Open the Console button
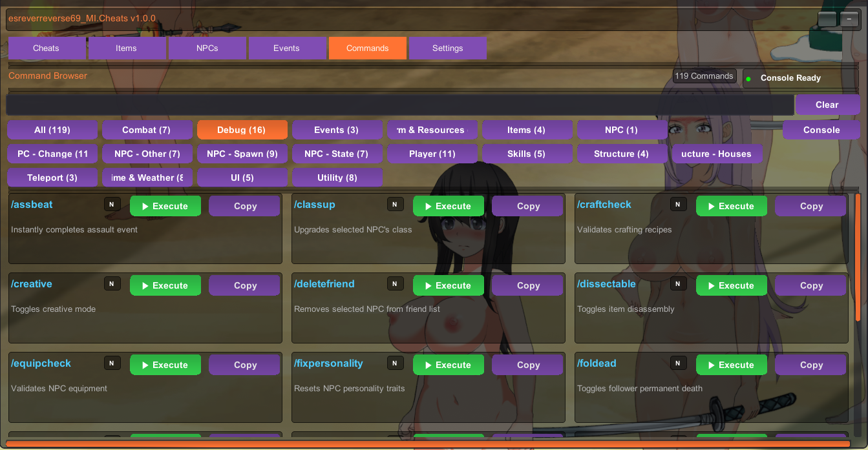This screenshot has width=868, height=450. pyautogui.click(x=821, y=130)
